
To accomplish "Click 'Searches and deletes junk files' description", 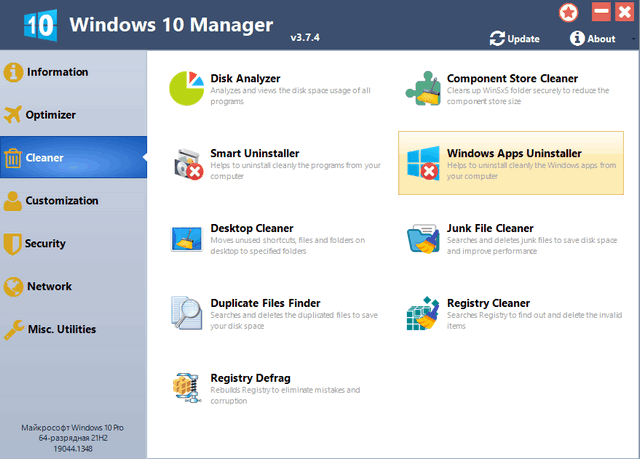I will (532, 246).
